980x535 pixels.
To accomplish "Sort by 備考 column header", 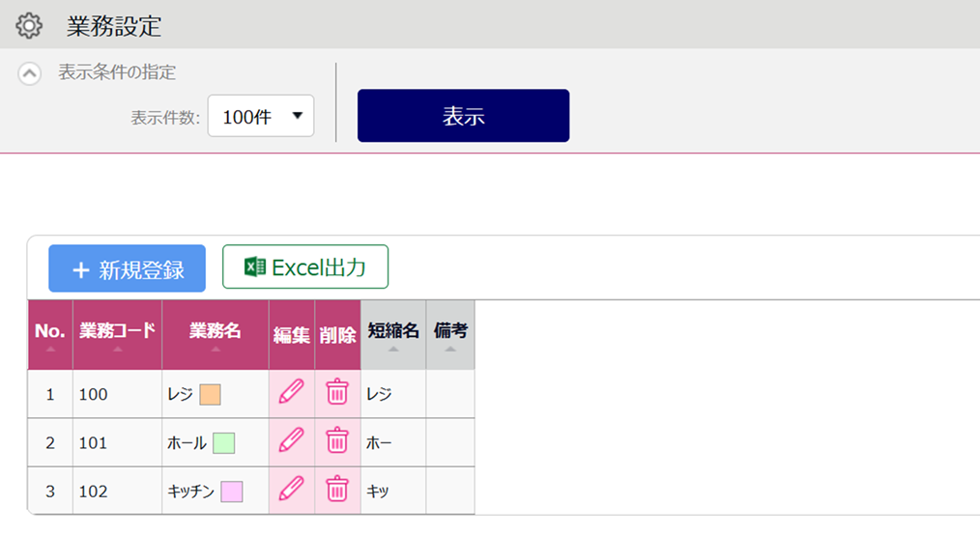I will point(450,334).
